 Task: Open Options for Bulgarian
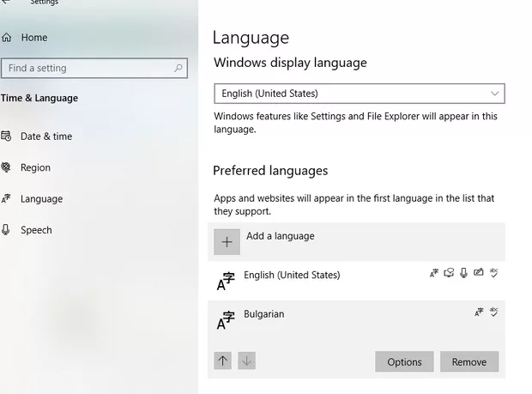(404, 361)
